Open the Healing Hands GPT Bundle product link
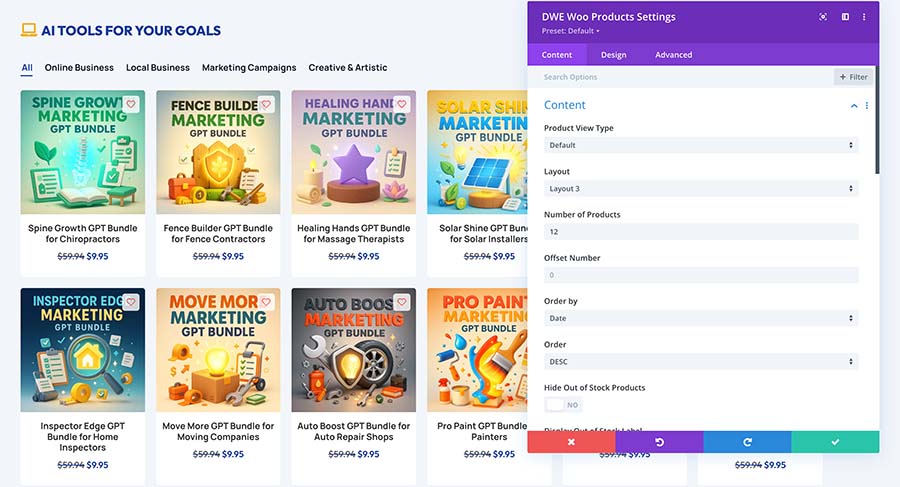 [353, 233]
